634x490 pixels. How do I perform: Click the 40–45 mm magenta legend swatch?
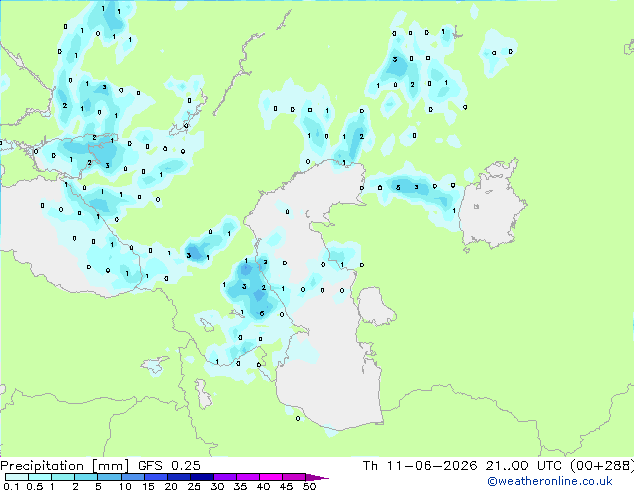tap(271, 477)
